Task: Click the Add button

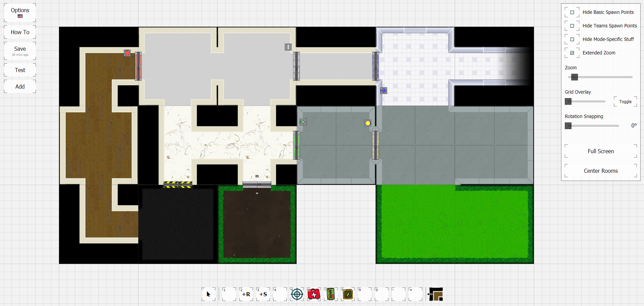Action: click(20, 87)
